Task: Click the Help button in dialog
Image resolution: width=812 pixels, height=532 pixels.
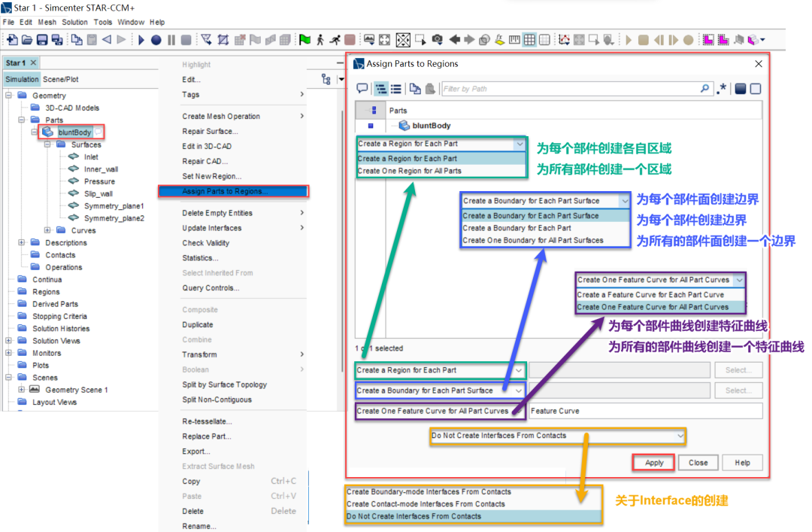Action: point(742,463)
